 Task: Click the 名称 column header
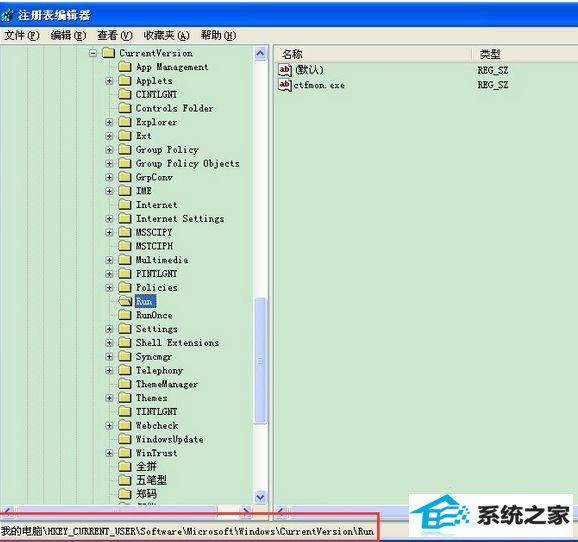click(373, 54)
